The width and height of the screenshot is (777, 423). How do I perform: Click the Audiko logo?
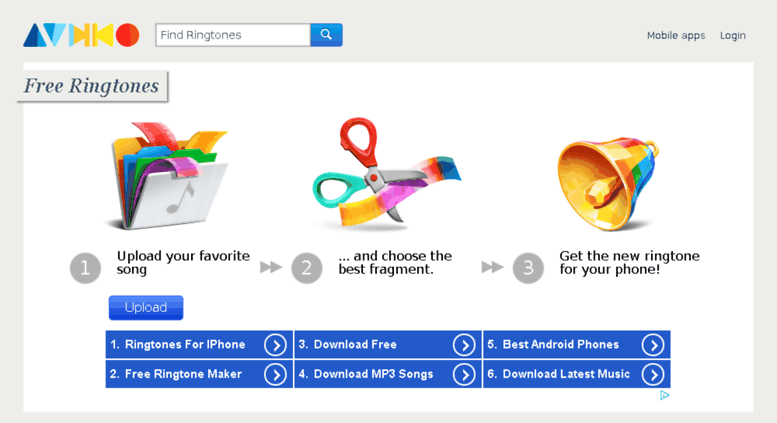[x=81, y=35]
